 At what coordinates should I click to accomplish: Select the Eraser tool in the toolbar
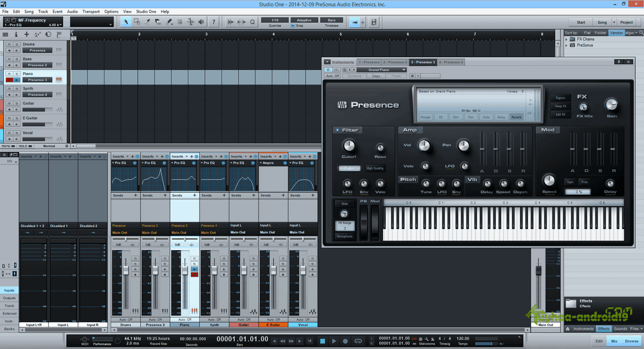tap(157, 21)
